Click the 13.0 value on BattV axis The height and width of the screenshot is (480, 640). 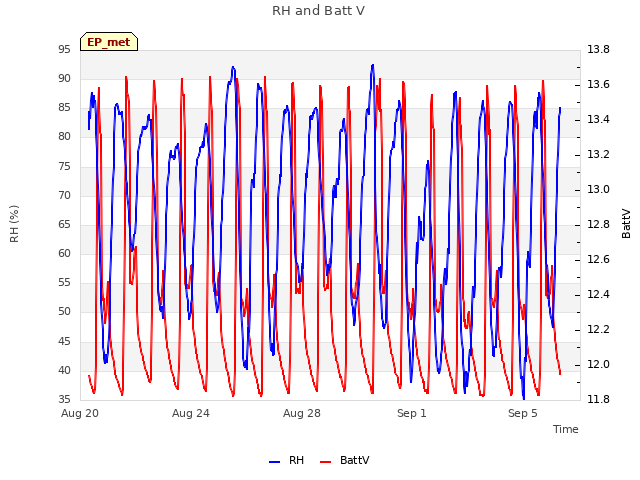(x=598, y=189)
